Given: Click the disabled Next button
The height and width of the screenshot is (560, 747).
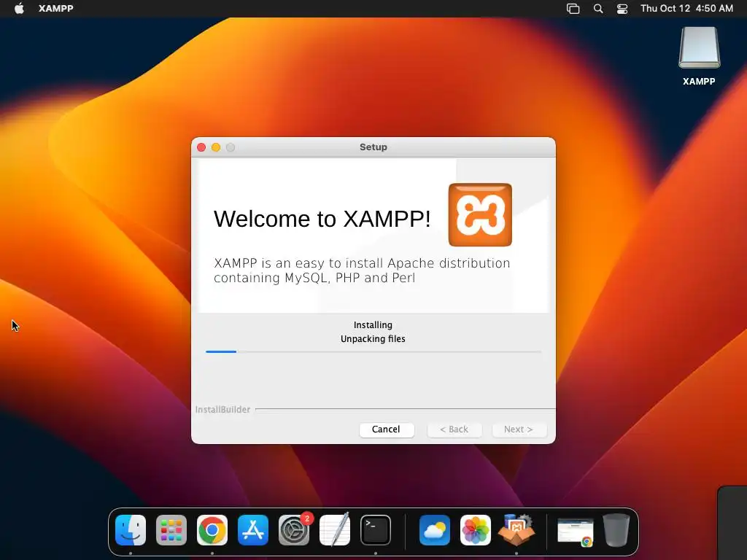Looking at the screenshot, I should [x=519, y=429].
